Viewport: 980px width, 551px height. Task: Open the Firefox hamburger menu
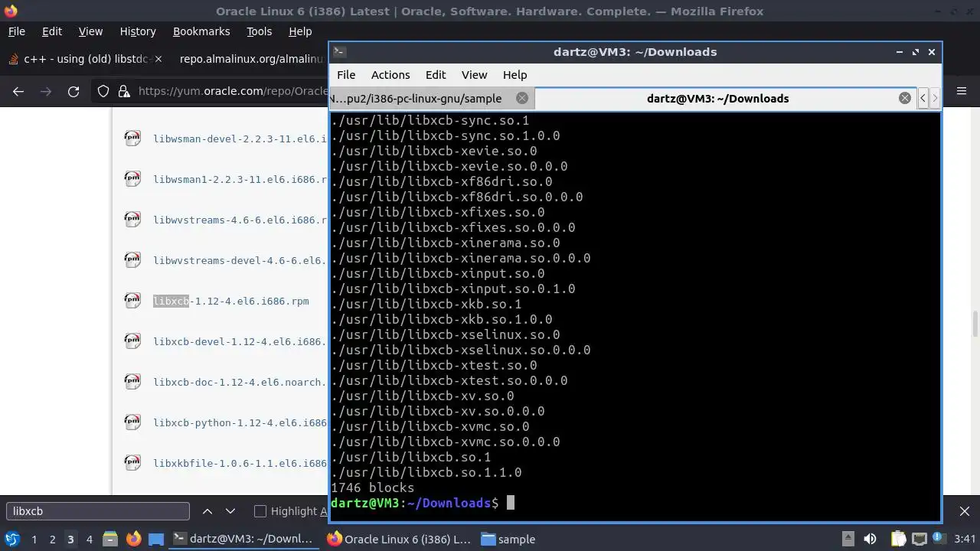pos(961,91)
